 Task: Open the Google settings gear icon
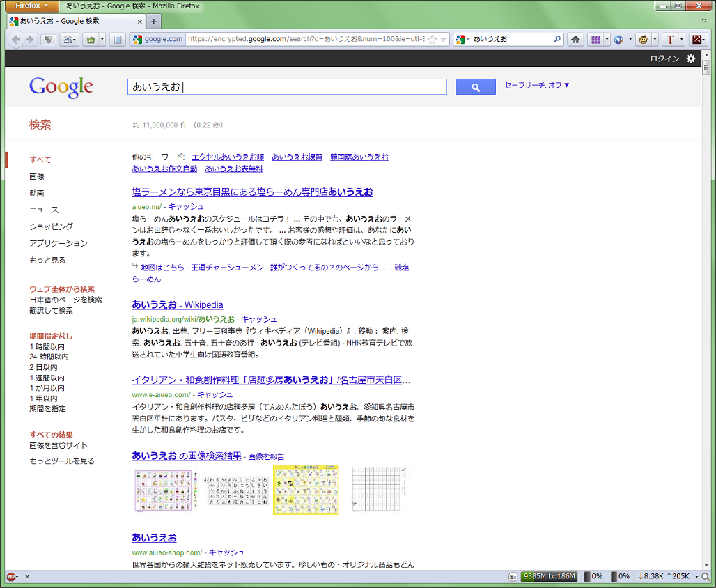pyautogui.click(x=691, y=59)
